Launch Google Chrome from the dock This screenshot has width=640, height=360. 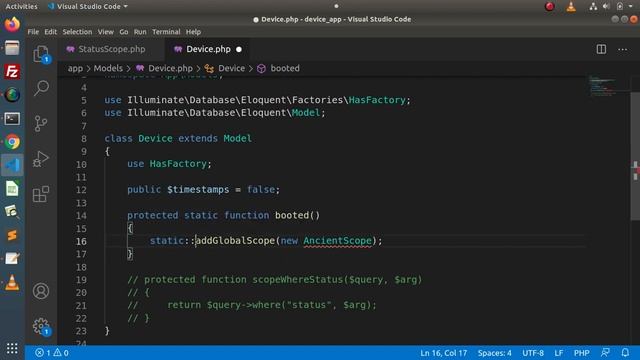(12, 142)
